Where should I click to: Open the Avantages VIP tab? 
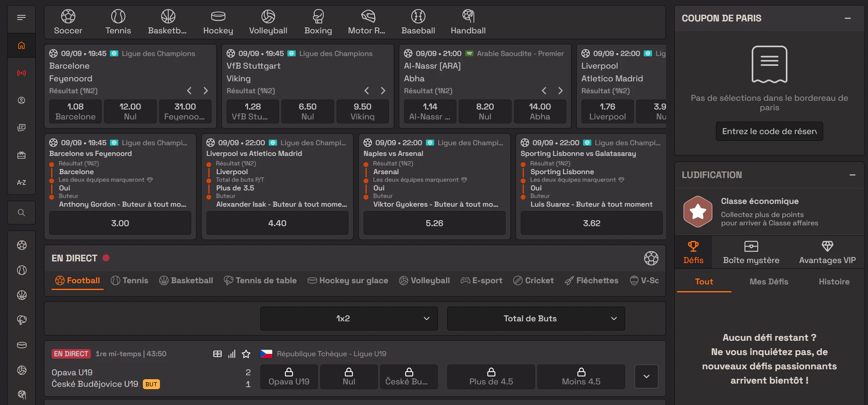[x=828, y=253]
